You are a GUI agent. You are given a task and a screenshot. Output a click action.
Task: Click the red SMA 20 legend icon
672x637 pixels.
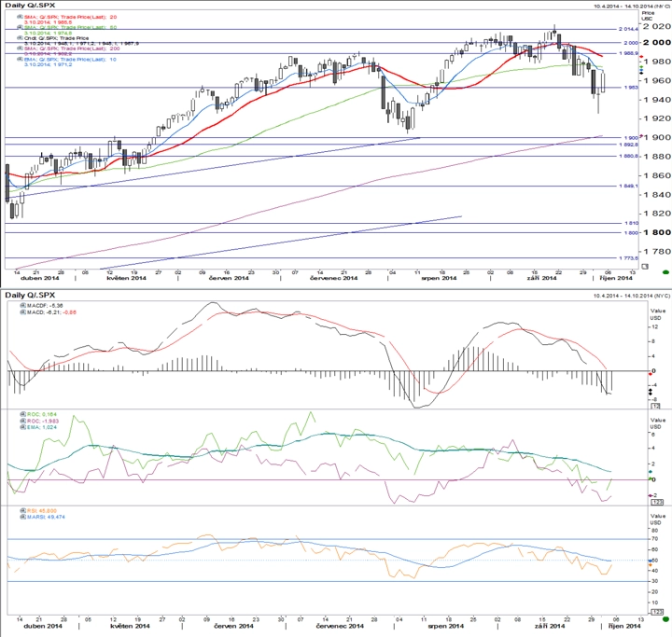click(20, 17)
